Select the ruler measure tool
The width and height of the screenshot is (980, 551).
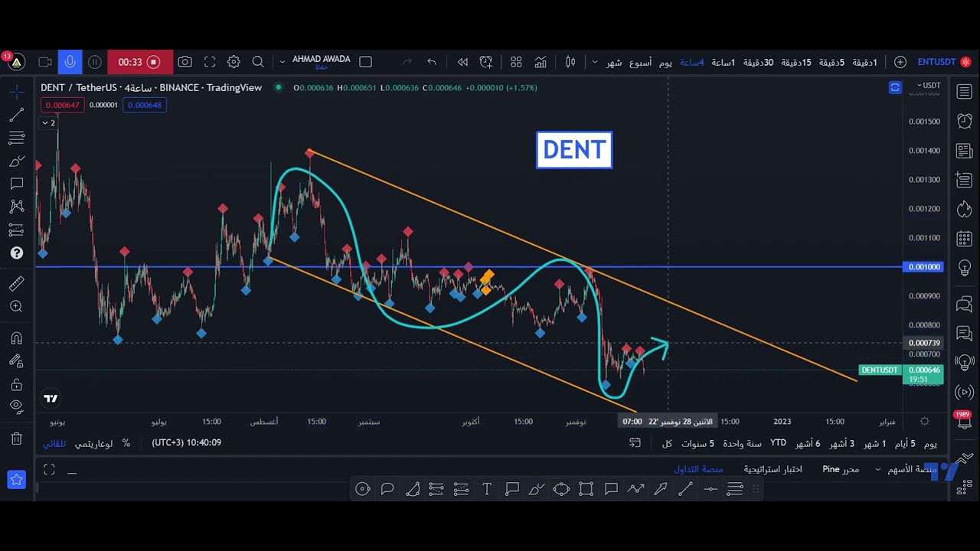[x=17, y=284]
